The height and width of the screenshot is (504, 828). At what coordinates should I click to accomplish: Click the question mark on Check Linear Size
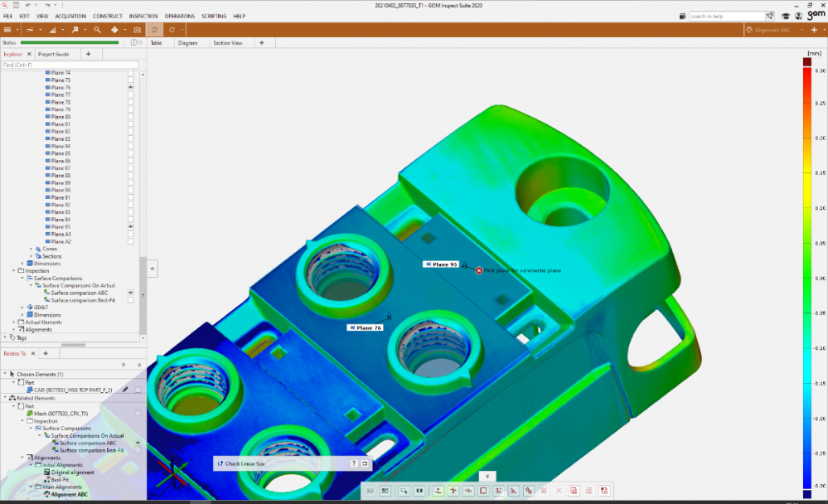pos(354,463)
